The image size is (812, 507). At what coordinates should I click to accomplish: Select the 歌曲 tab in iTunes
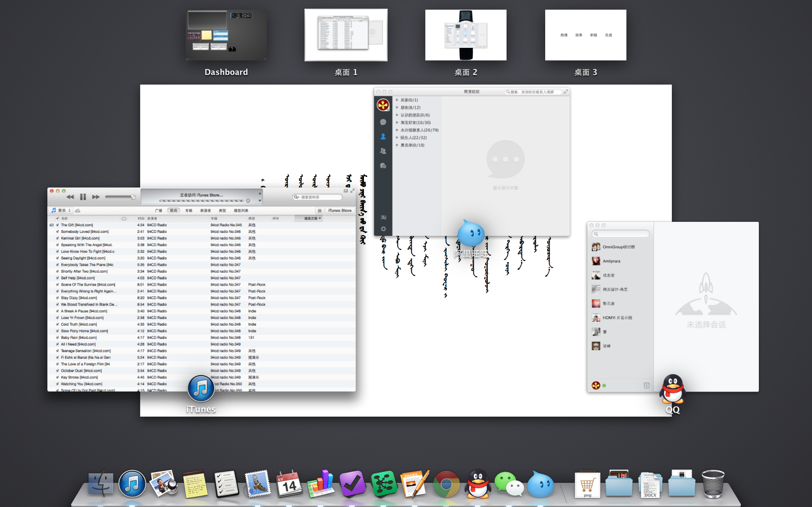coord(174,211)
